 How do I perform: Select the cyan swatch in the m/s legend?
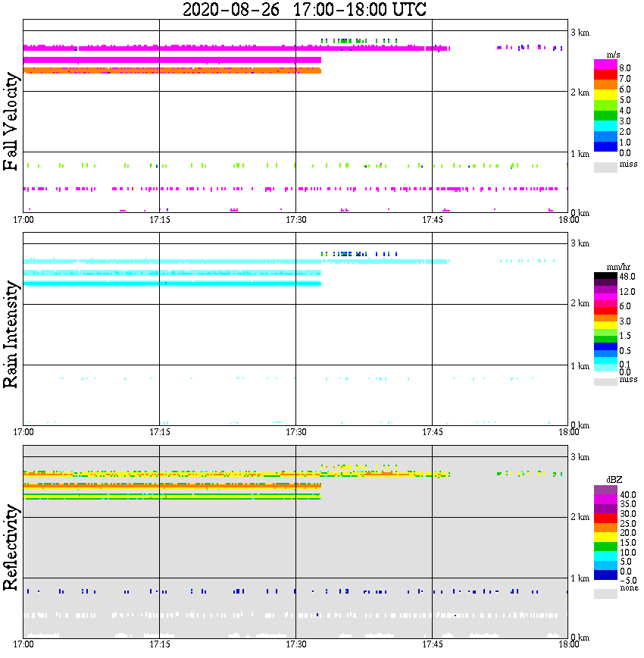click(605, 126)
